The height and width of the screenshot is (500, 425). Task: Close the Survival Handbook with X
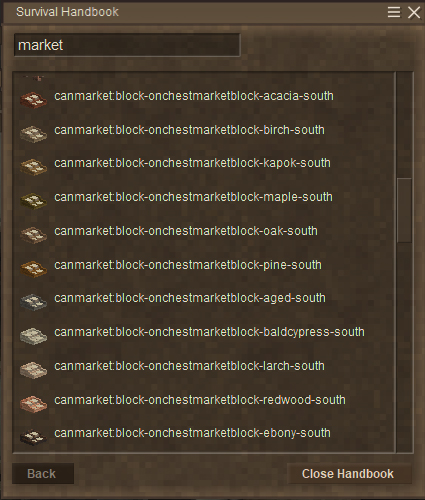click(414, 13)
